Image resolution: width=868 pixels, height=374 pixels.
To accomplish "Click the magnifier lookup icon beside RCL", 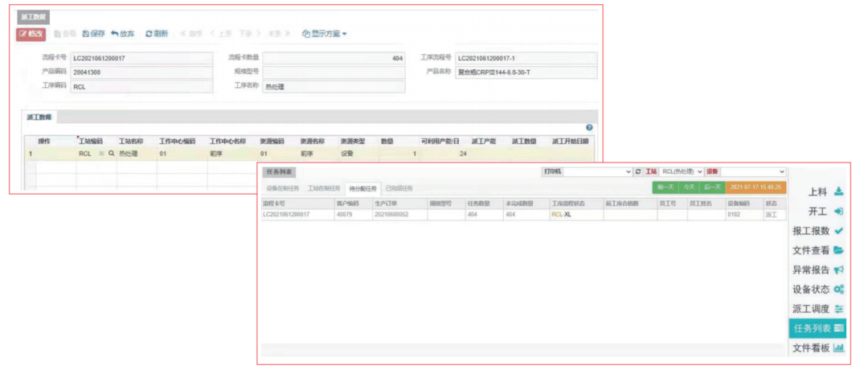I will (x=111, y=154).
